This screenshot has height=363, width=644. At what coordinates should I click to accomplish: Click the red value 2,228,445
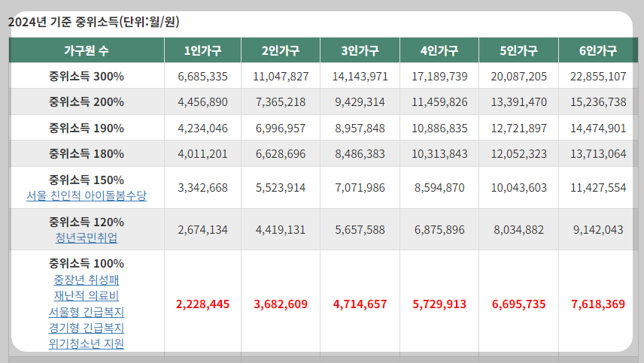202,304
